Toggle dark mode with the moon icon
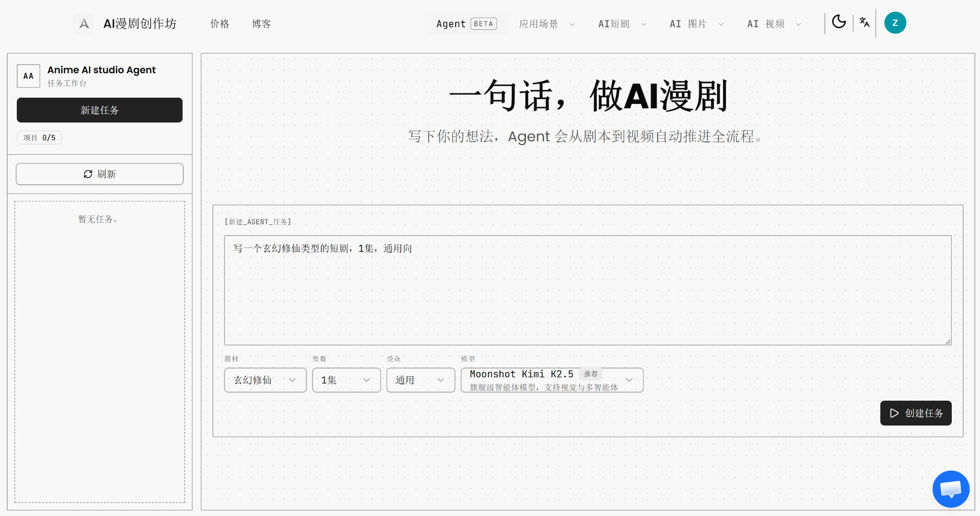The width and height of the screenshot is (980, 516). [x=839, y=22]
